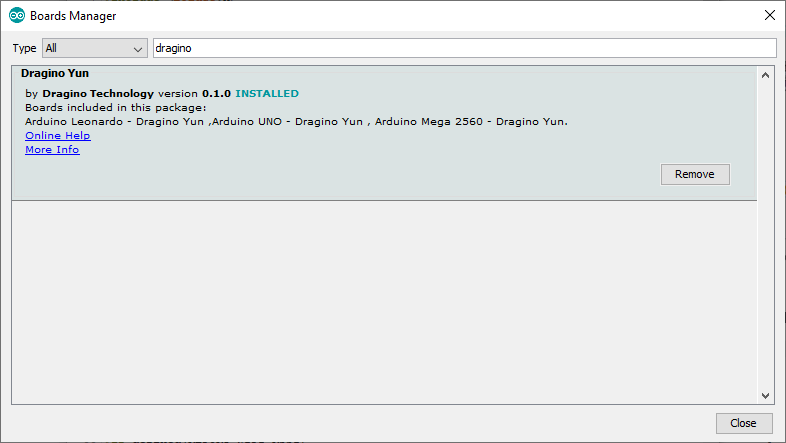Click the INSTALLED status text

[267, 93]
